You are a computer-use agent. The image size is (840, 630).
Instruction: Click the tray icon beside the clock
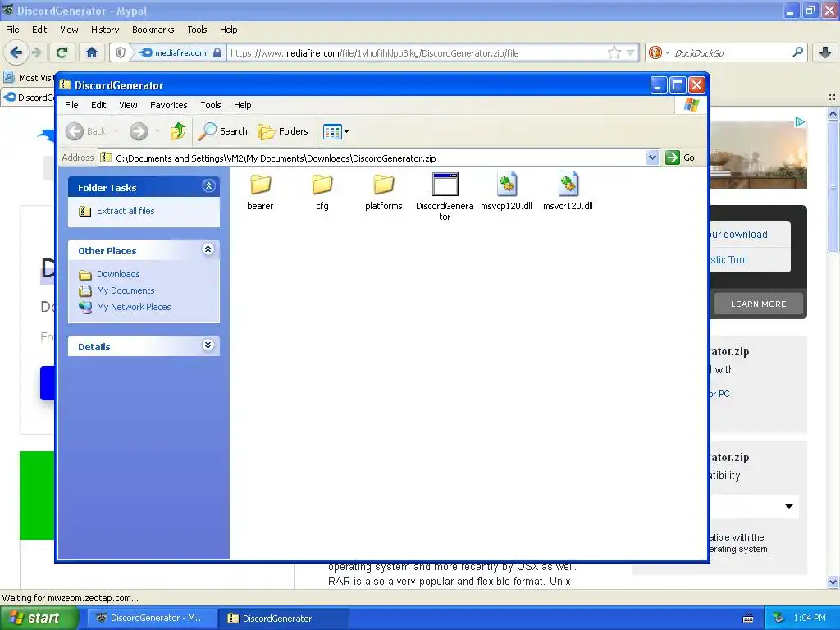[778, 619]
